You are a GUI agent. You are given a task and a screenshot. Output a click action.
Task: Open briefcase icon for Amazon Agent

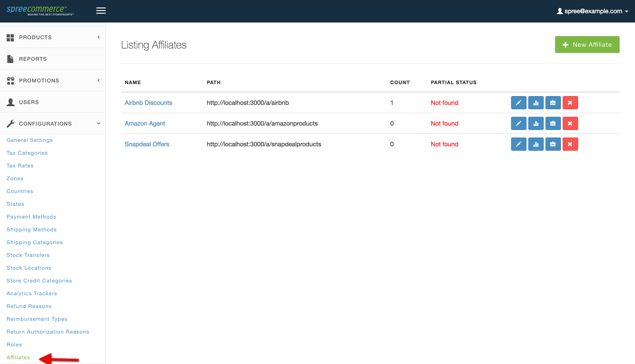pyautogui.click(x=553, y=123)
